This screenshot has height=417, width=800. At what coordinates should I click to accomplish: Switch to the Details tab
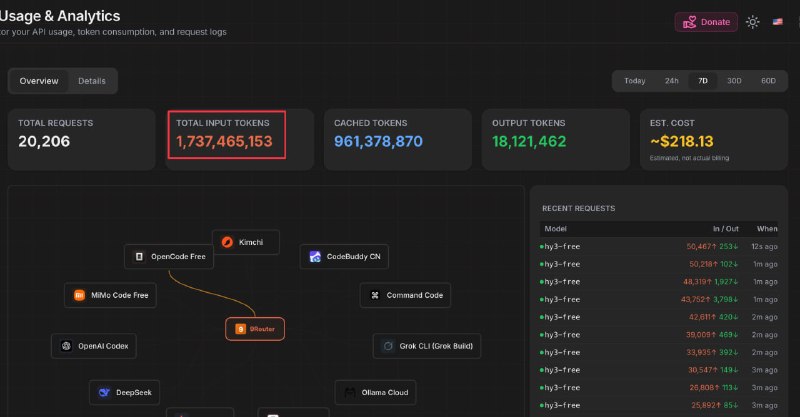pos(92,81)
